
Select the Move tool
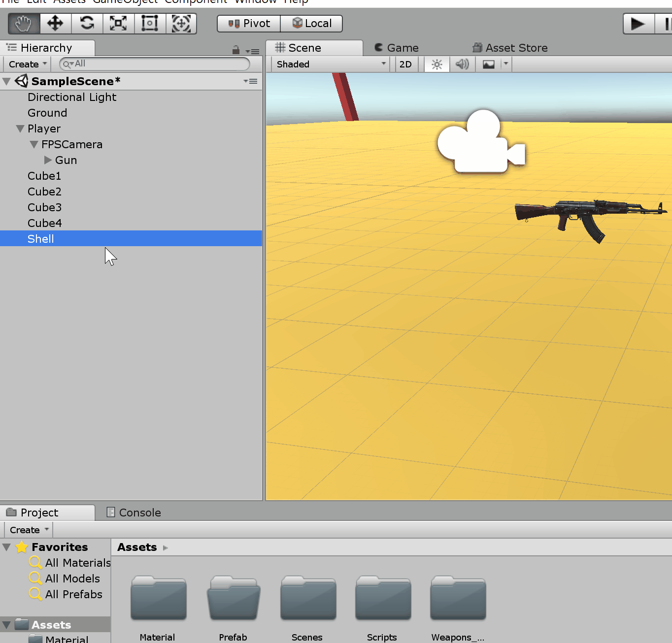[x=55, y=23]
